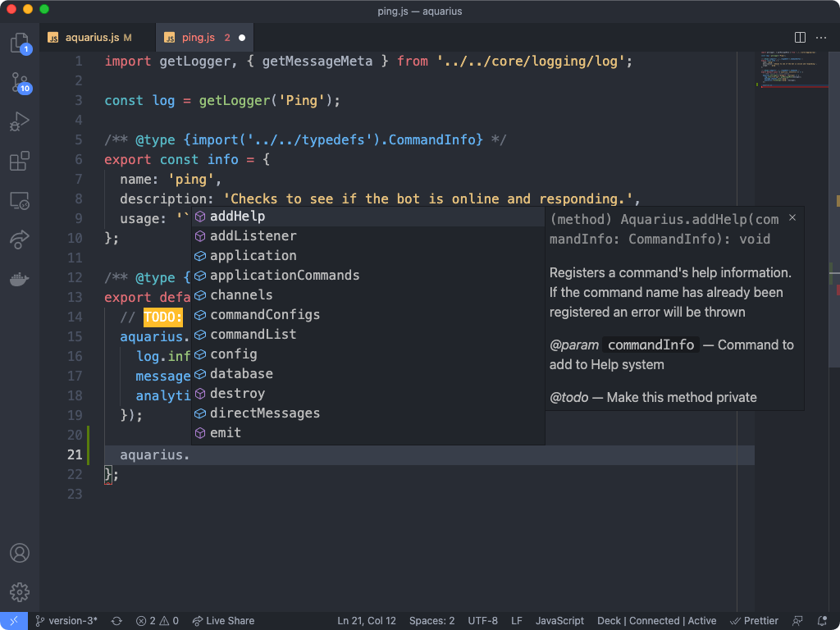The image size is (840, 630).
Task: Split the editor using the toolbar icon
Action: [799, 37]
